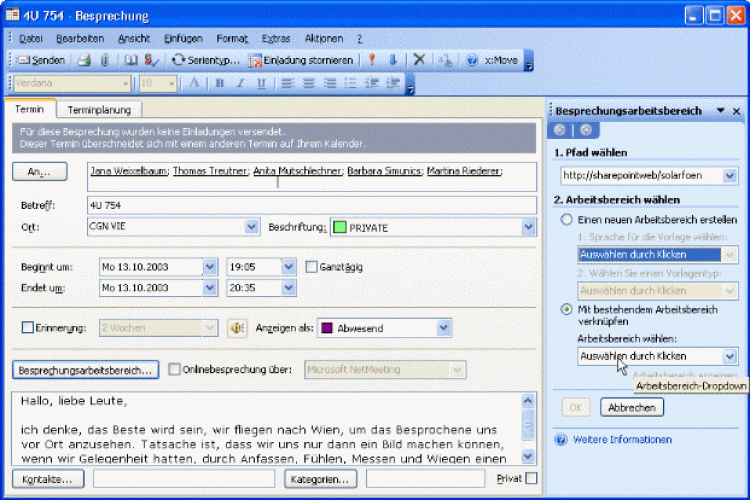Click the print icon in toolbar
The image size is (750, 500).
[85, 60]
